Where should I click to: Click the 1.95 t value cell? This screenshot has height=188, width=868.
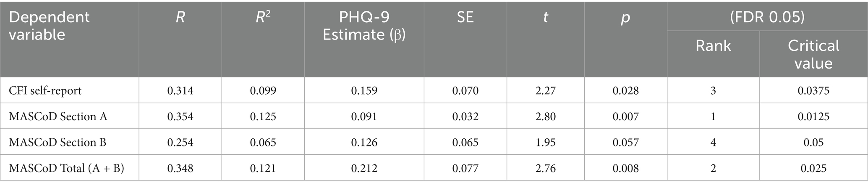point(545,143)
